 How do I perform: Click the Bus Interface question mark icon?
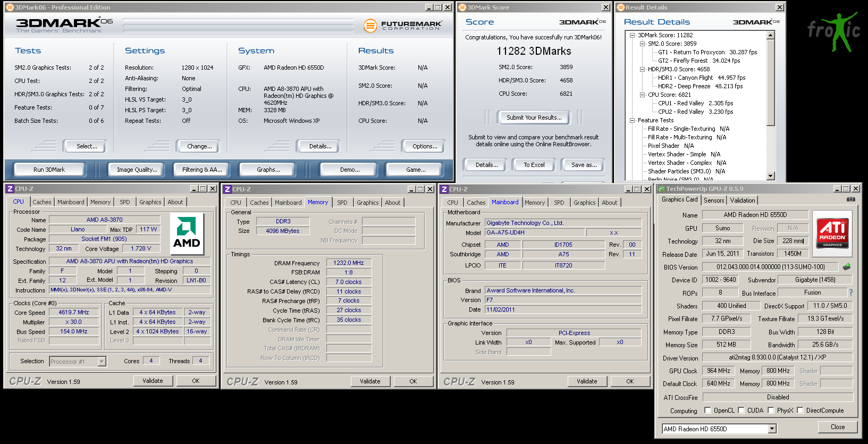[850, 292]
